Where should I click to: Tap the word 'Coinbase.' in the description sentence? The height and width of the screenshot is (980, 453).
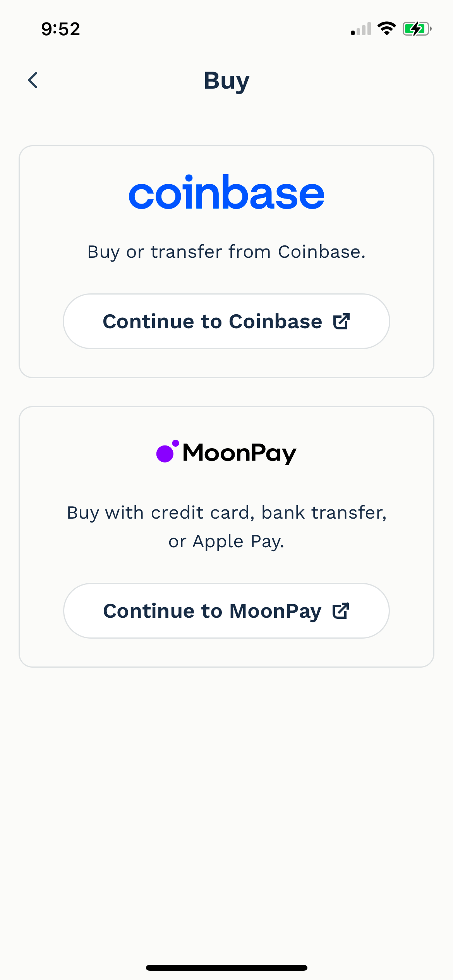pyautogui.click(x=322, y=252)
